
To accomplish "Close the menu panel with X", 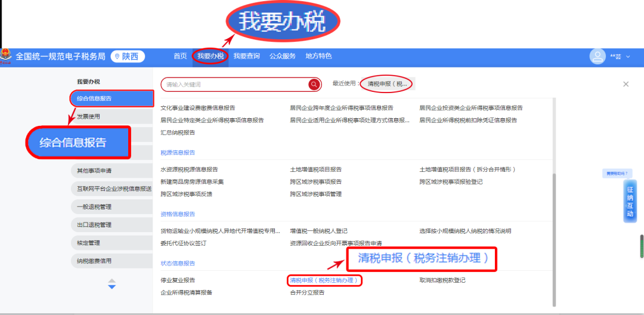I will pos(626,84).
